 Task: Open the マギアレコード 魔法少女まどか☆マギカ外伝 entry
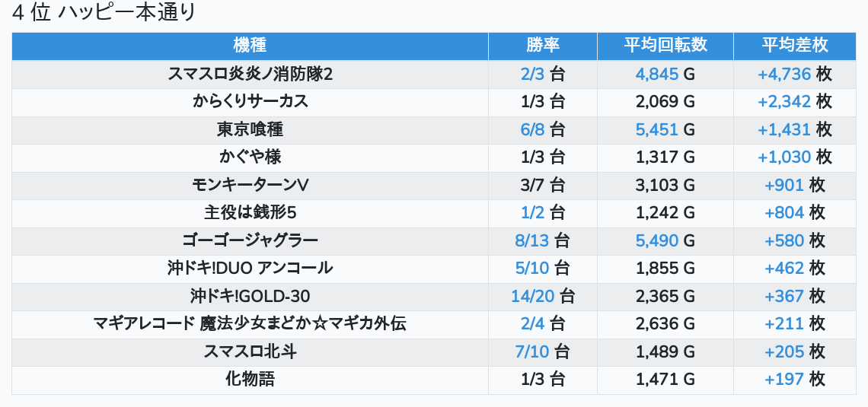[x=250, y=323]
